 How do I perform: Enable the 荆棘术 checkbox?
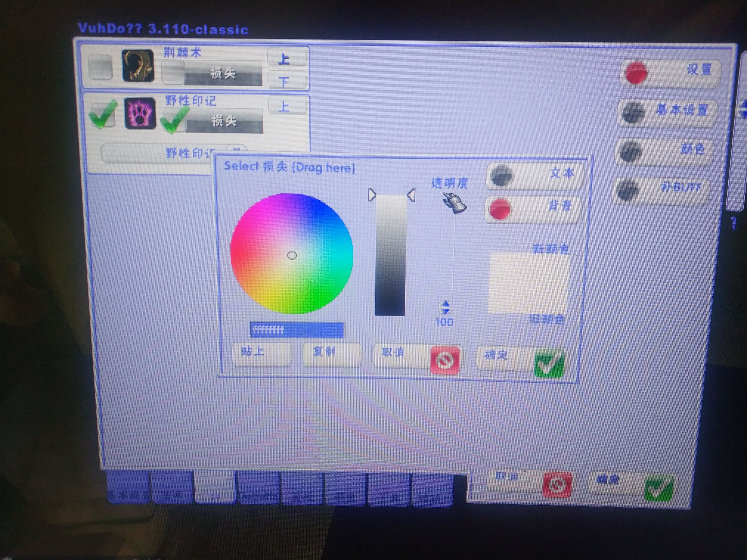click(100, 67)
